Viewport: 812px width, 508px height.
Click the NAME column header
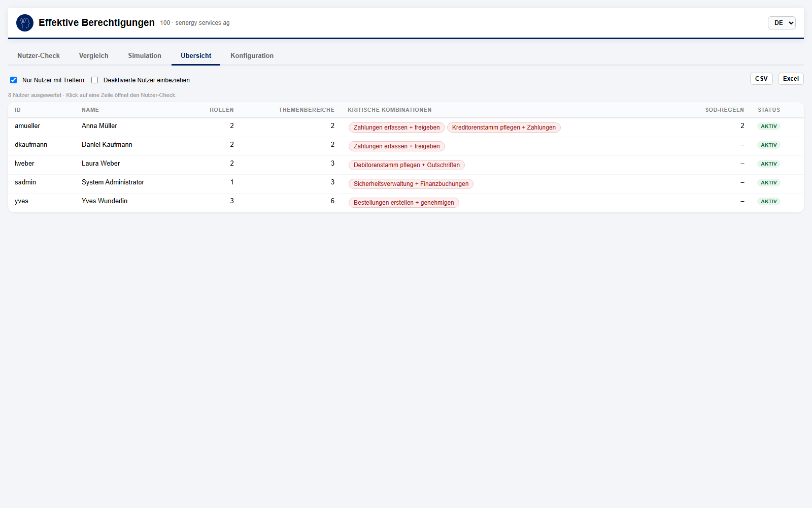click(90, 110)
